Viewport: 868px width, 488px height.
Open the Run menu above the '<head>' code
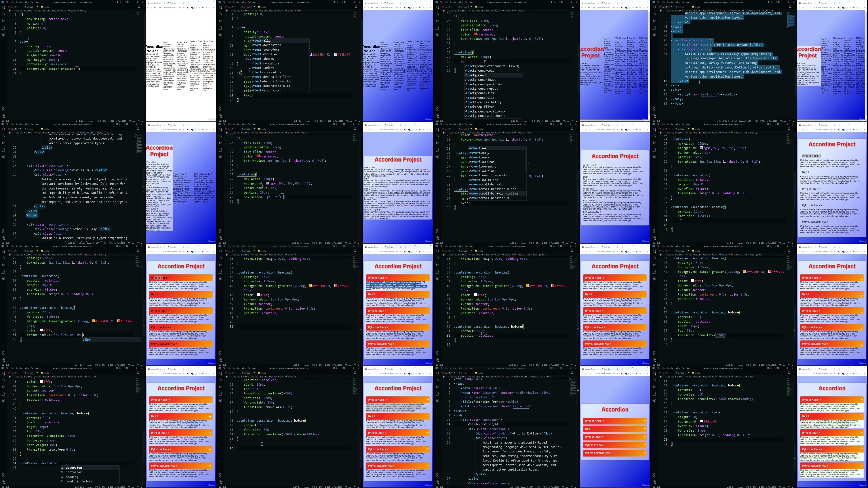click(471, 368)
